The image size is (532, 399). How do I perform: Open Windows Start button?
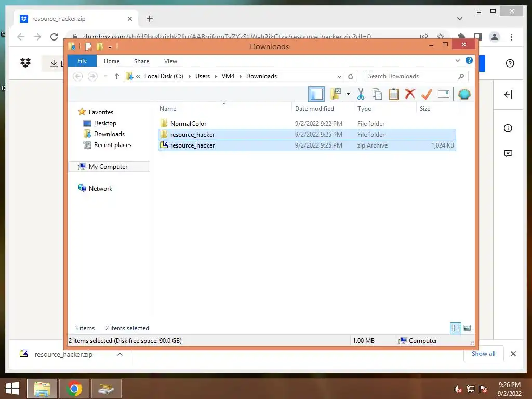pos(12,389)
